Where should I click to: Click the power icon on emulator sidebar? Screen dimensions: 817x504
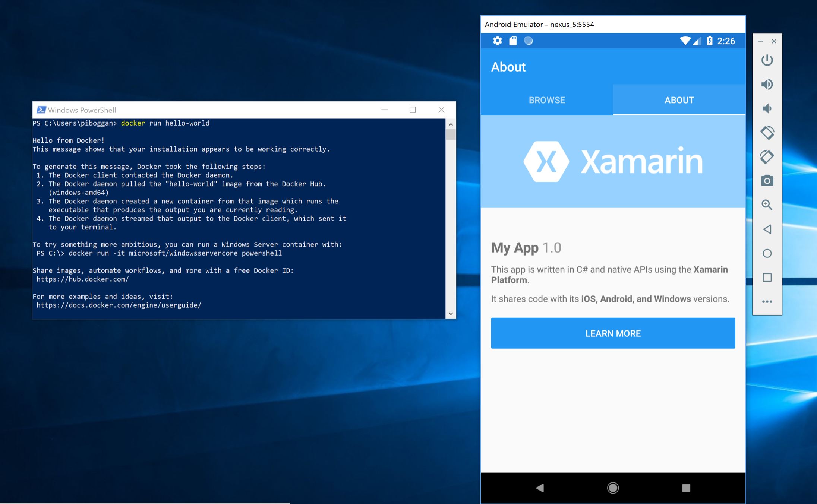[767, 60]
